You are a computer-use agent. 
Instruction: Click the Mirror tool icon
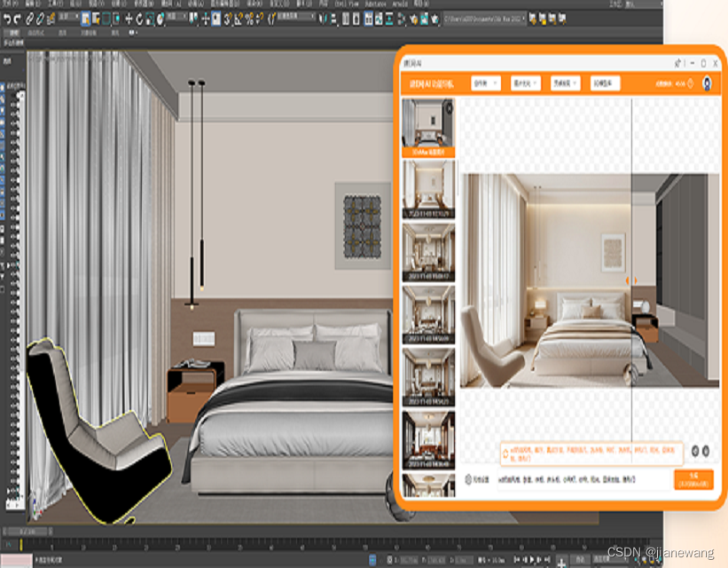[x=323, y=19]
